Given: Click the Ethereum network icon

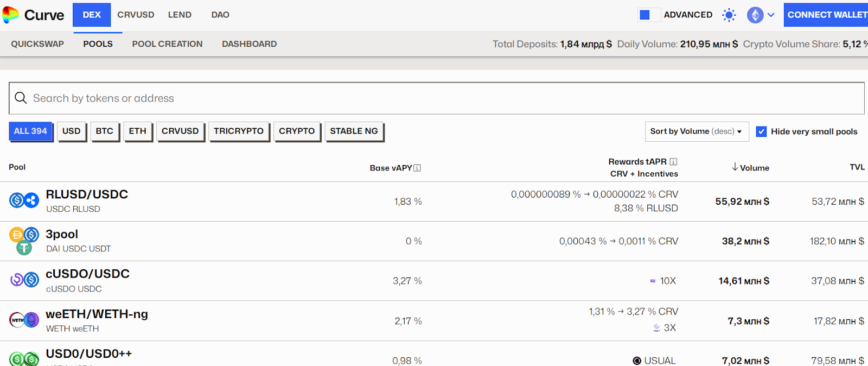Looking at the screenshot, I should coord(755,15).
